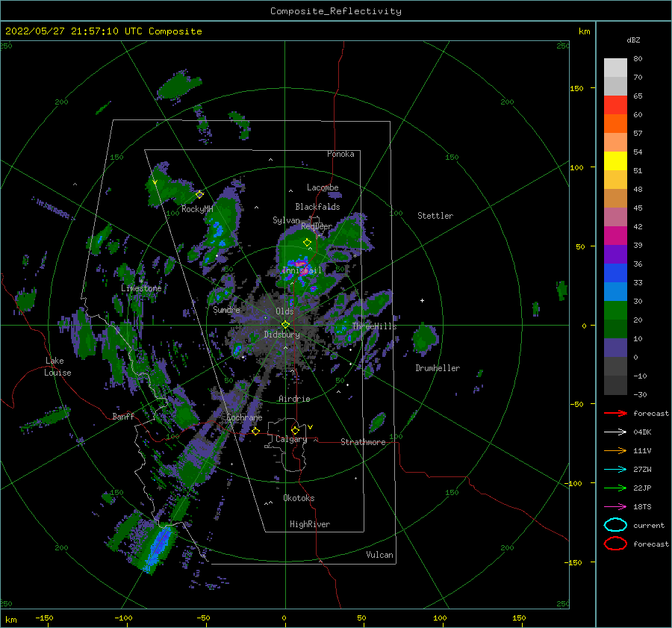Screen dimensions: 672x628
Task: Click the HighRiver label
Action: (x=310, y=524)
